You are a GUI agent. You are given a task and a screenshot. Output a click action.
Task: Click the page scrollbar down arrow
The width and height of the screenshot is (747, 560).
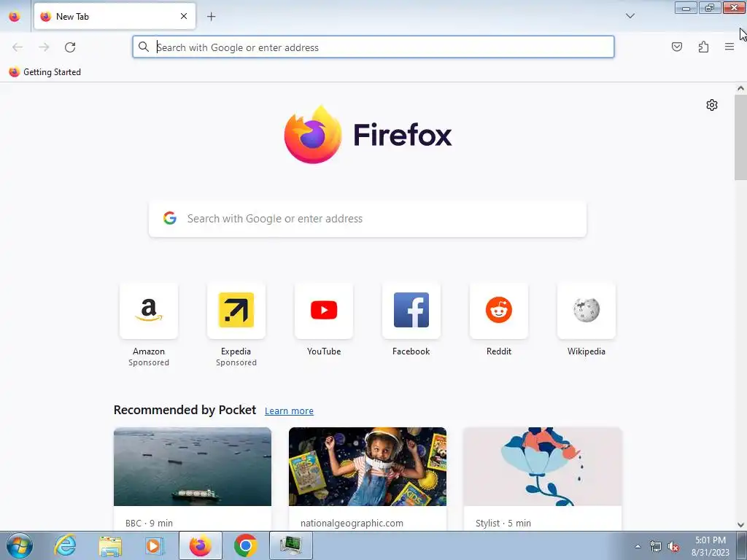pos(740,525)
